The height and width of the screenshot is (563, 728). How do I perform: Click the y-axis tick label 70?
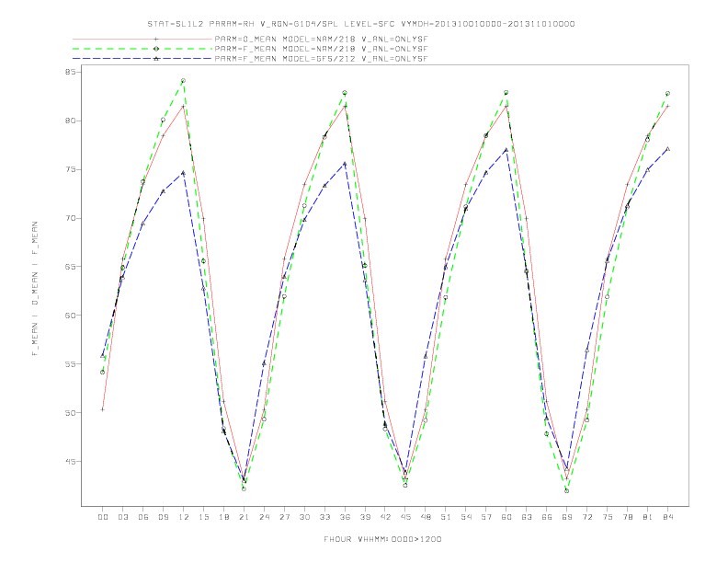coord(71,218)
